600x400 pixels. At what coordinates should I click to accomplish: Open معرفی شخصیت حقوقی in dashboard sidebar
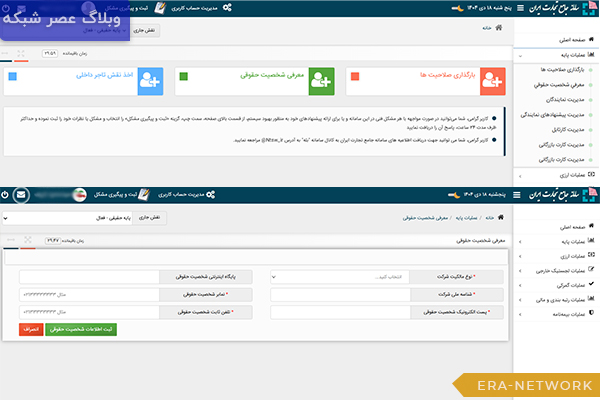pos(559,85)
